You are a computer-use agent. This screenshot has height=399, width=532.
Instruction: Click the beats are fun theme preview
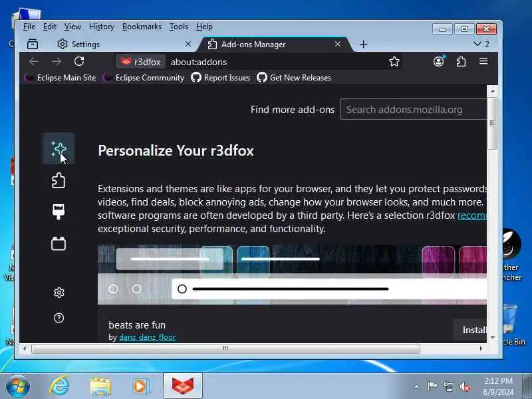[x=292, y=275]
